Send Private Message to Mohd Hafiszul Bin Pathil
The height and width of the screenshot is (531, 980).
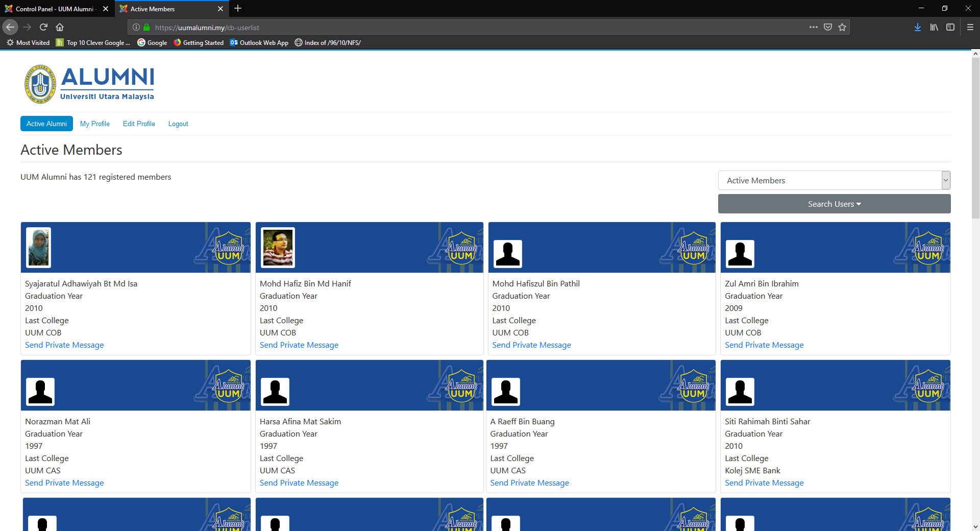point(532,345)
